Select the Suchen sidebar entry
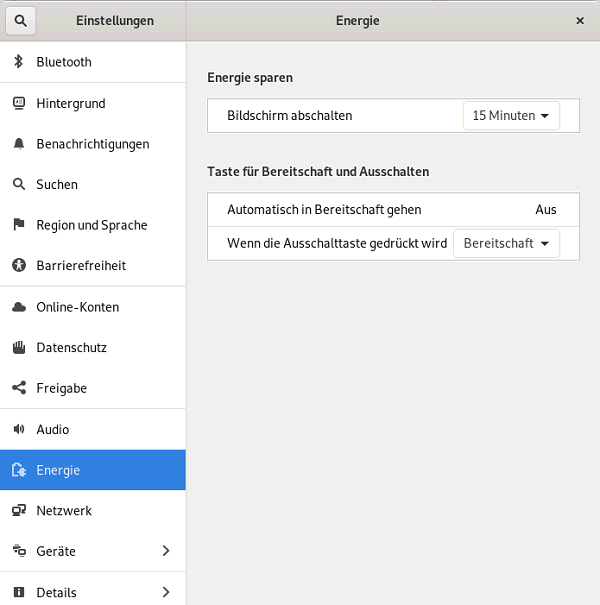 pyautogui.click(x=57, y=185)
